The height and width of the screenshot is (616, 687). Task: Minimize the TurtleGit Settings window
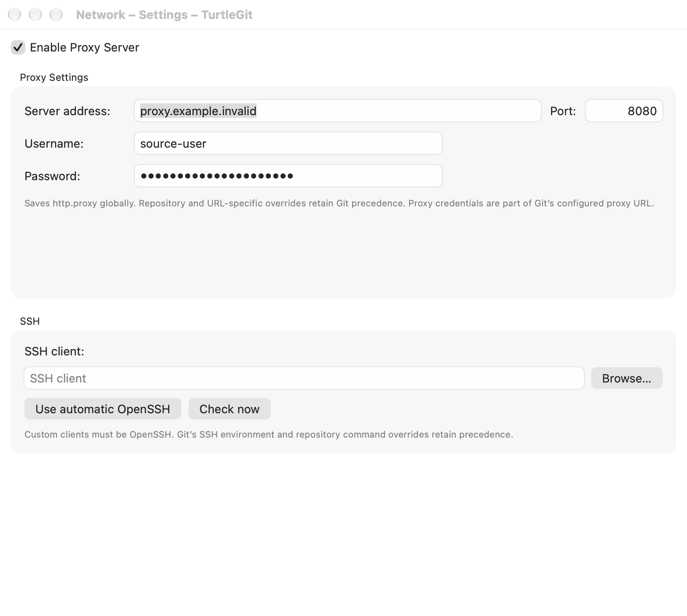(x=35, y=14)
